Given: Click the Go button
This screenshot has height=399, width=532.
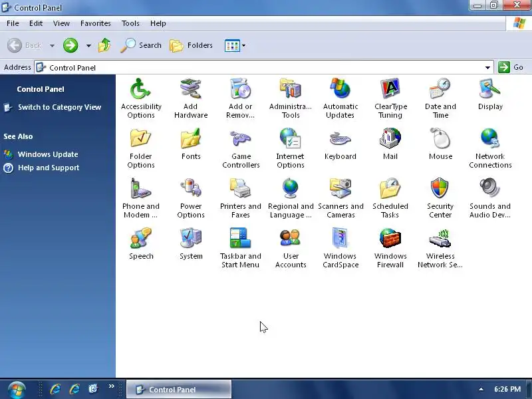Looking at the screenshot, I should 511,67.
